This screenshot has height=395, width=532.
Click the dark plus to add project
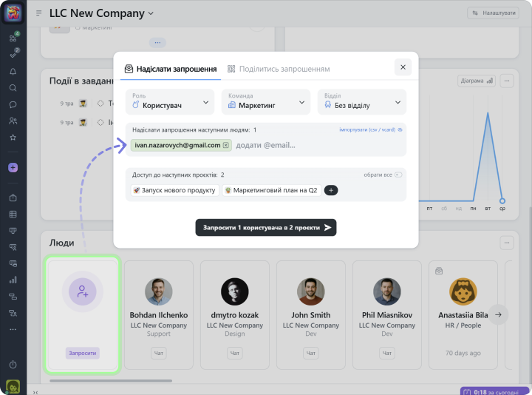pos(331,190)
